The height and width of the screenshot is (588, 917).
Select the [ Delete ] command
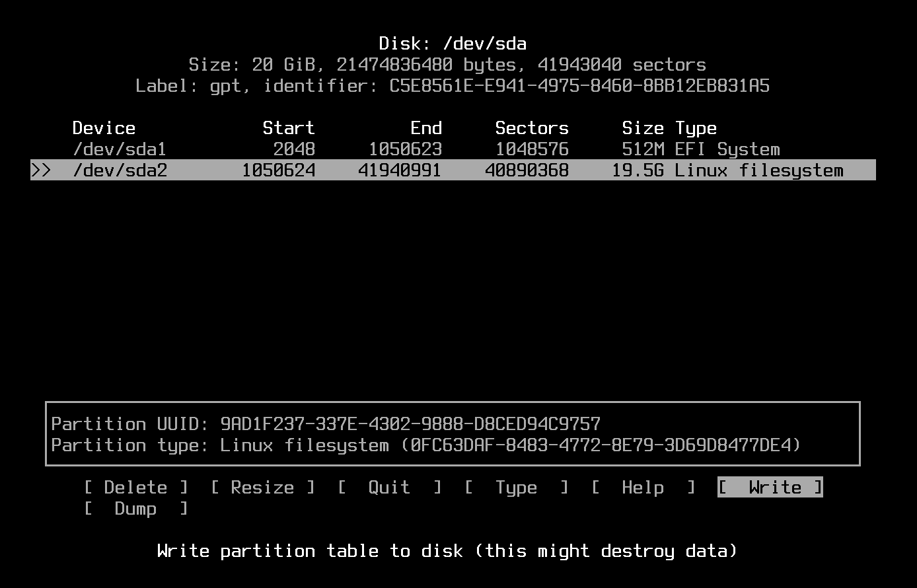[135, 487]
